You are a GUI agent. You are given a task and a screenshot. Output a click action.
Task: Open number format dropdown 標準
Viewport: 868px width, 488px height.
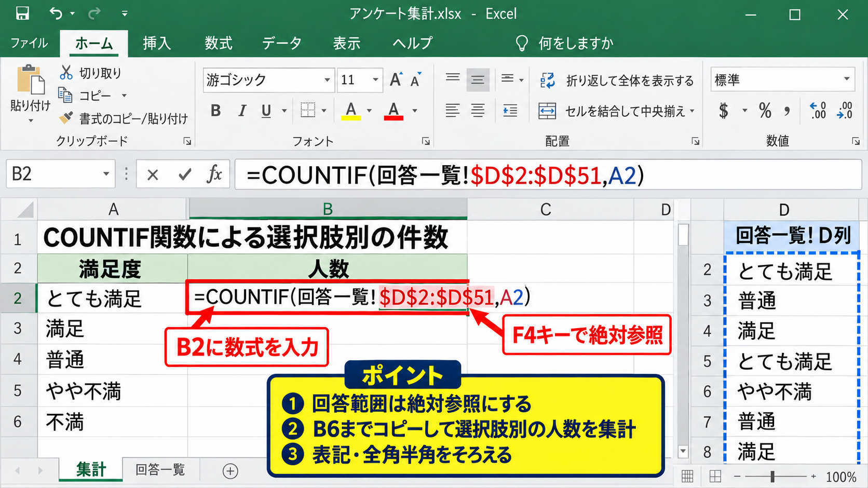point(847,79)
